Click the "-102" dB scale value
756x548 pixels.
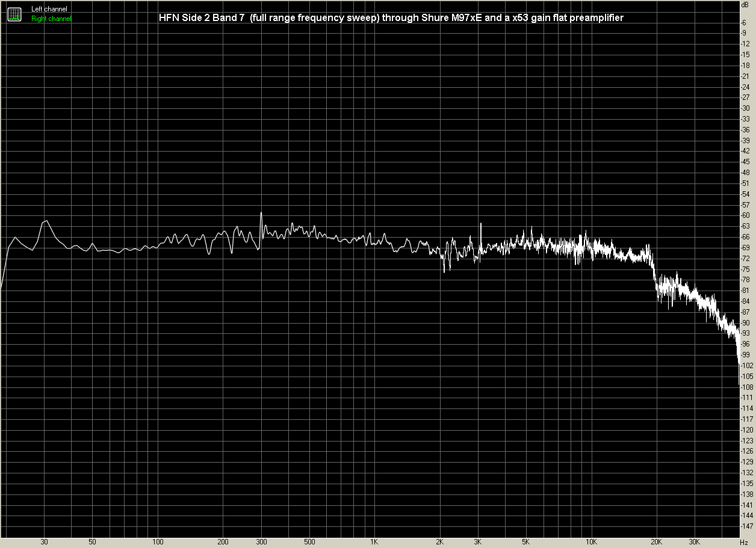tap(746, 366)
